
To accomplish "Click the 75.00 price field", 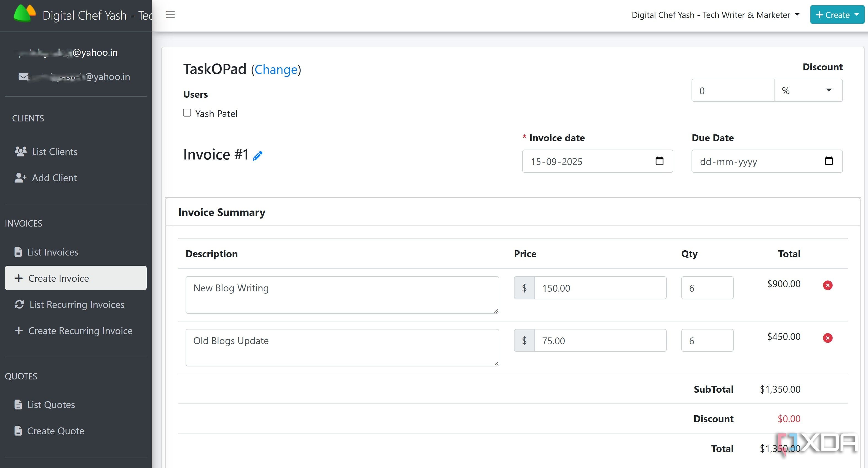I will point(600,340).
